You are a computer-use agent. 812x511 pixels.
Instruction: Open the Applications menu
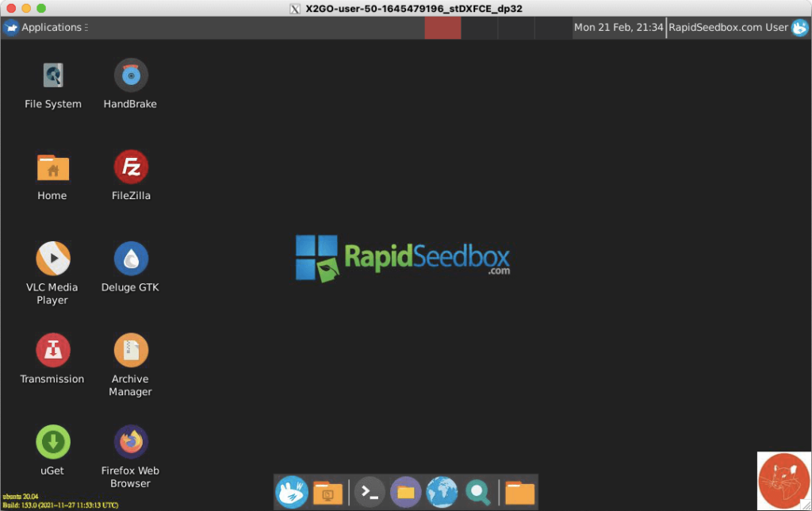click(x=45, y=28)
